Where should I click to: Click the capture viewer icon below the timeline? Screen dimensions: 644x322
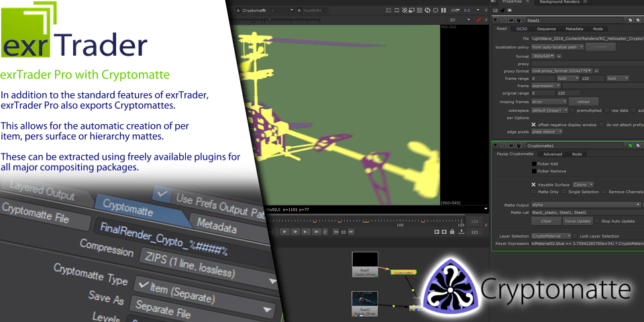(x=444, y=231)
